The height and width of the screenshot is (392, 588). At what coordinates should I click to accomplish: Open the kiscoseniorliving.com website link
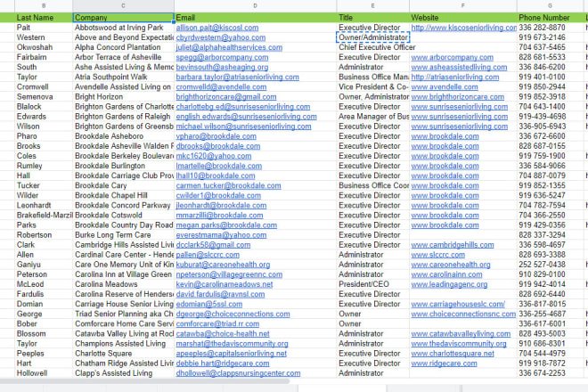coord(464,28)
